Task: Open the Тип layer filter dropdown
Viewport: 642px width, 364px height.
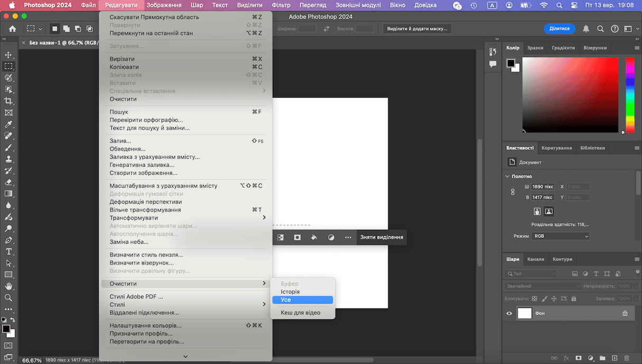Action: coord(531,274)
